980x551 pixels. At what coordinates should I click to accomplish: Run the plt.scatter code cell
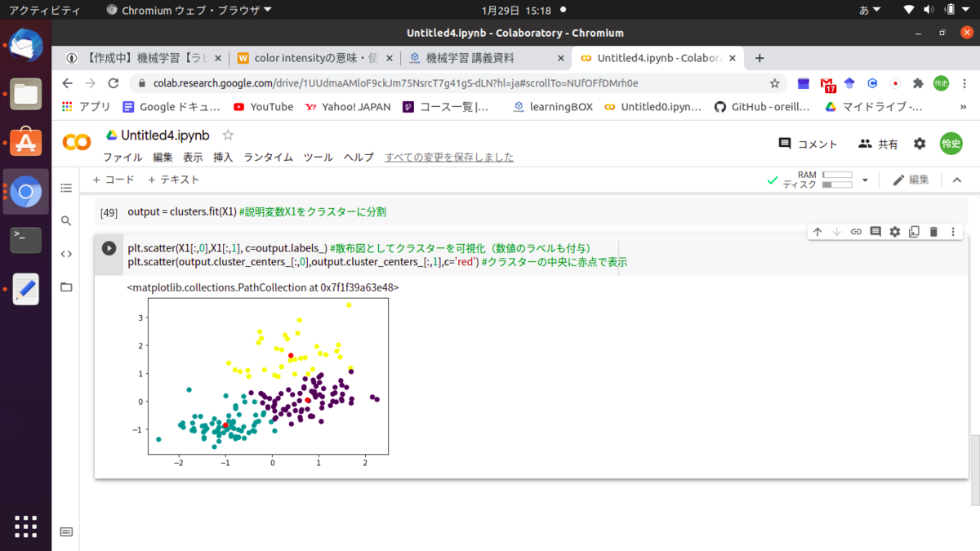point(109,248)
